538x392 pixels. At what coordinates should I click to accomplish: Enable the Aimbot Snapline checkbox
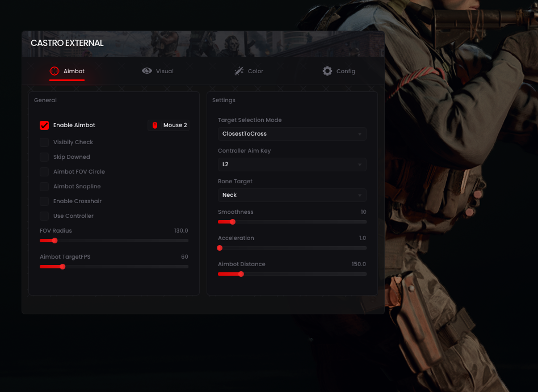44,187
